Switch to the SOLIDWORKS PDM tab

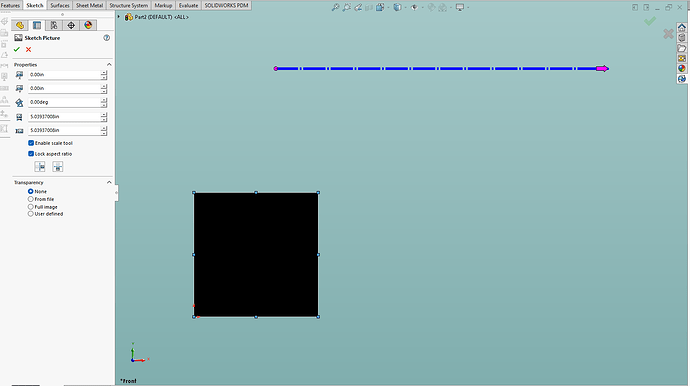(227, 5)
